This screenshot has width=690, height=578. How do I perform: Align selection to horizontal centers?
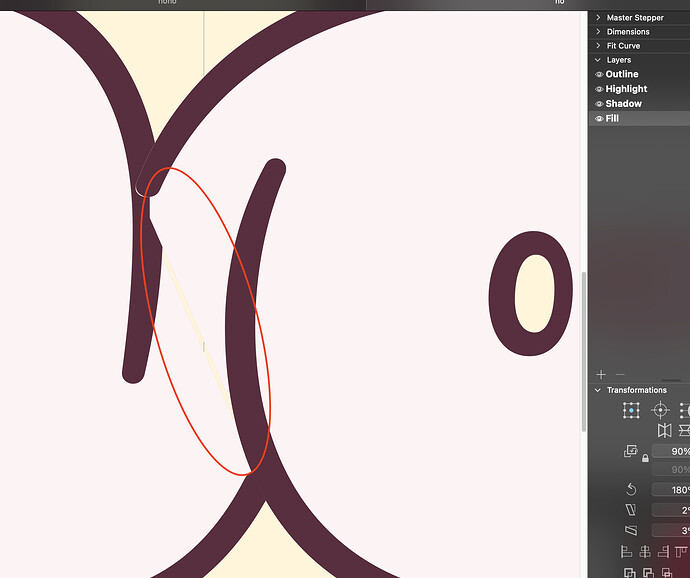pyautogui.click(x=645, y=551)
